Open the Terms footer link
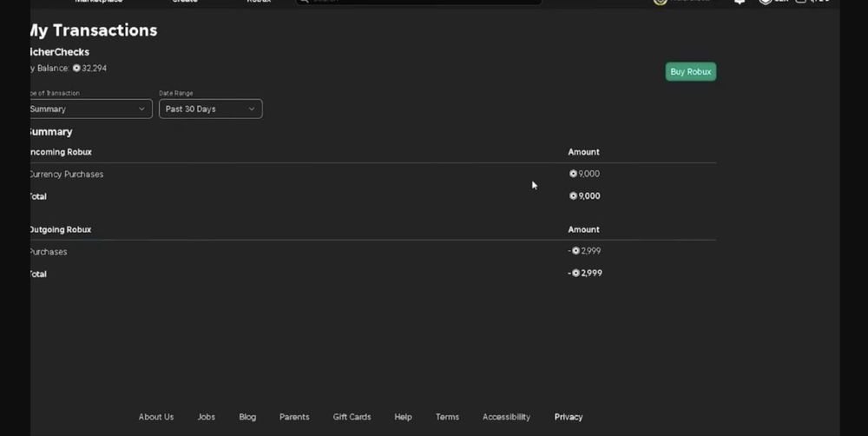868x436 pixels. tap(447, 417)
